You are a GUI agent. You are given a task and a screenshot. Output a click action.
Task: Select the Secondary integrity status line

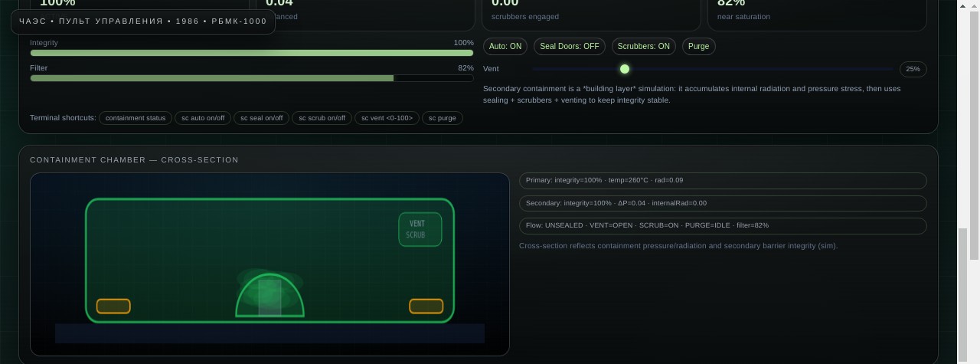723,203
